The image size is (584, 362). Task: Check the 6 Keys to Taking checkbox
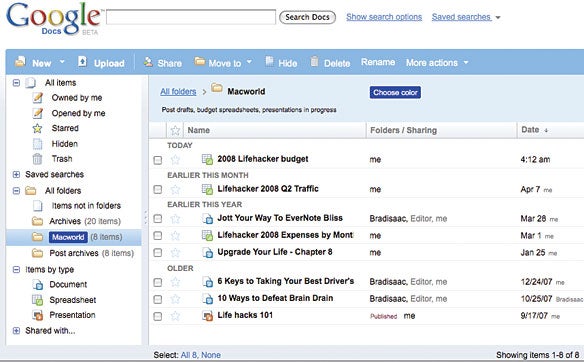click(158, 282)
